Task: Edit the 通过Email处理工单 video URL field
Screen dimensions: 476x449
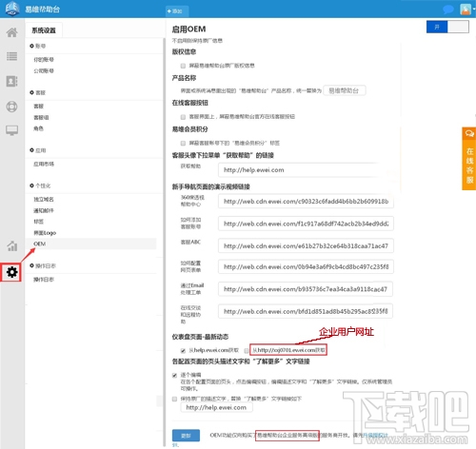Action: coord(306,289)
